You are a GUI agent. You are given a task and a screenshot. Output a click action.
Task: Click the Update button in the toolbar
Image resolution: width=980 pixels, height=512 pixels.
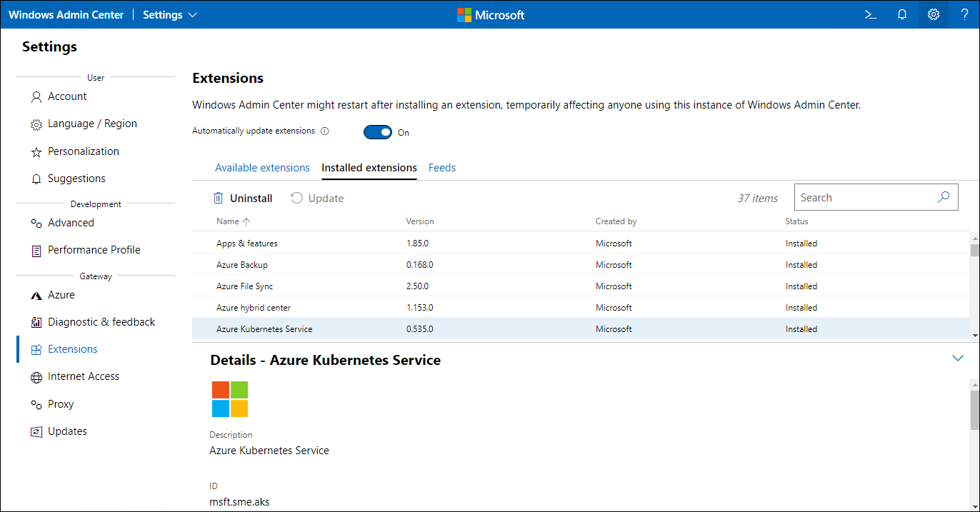pyautogui.click(x=317, y=198)
